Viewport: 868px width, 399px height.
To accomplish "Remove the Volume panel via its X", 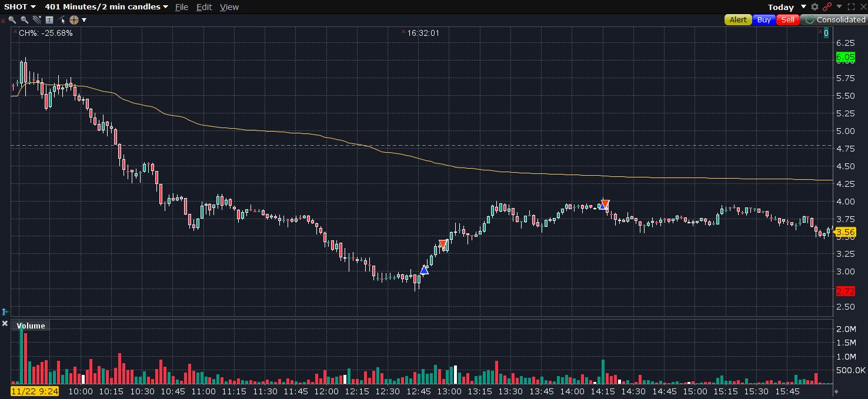I will [x=5, y=324].
